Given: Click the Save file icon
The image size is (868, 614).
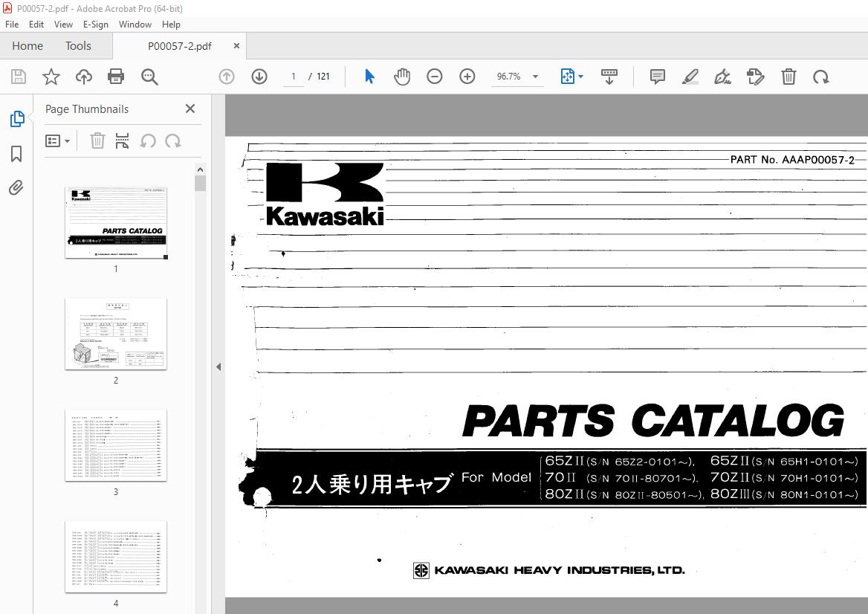Looking at the screenshot, I should coord(19,77).
